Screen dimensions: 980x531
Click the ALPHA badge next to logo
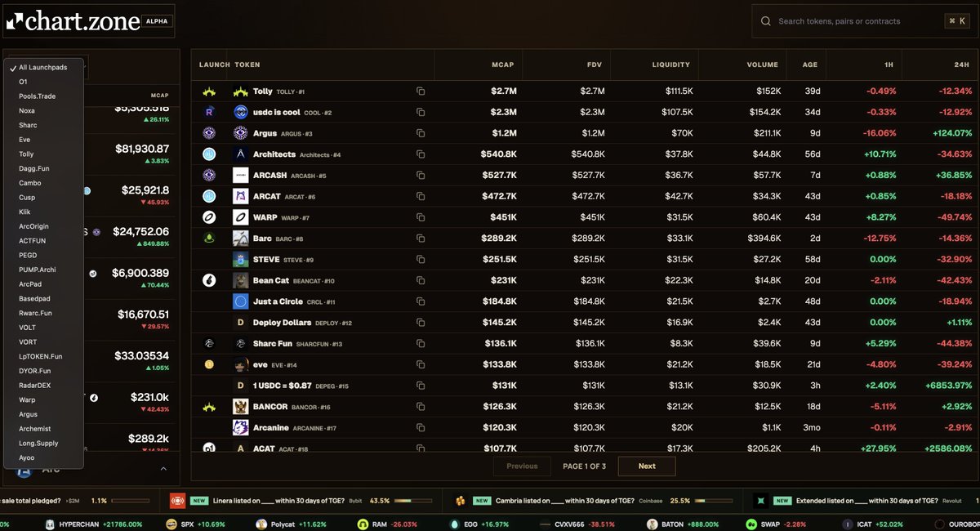coord(156,22)
